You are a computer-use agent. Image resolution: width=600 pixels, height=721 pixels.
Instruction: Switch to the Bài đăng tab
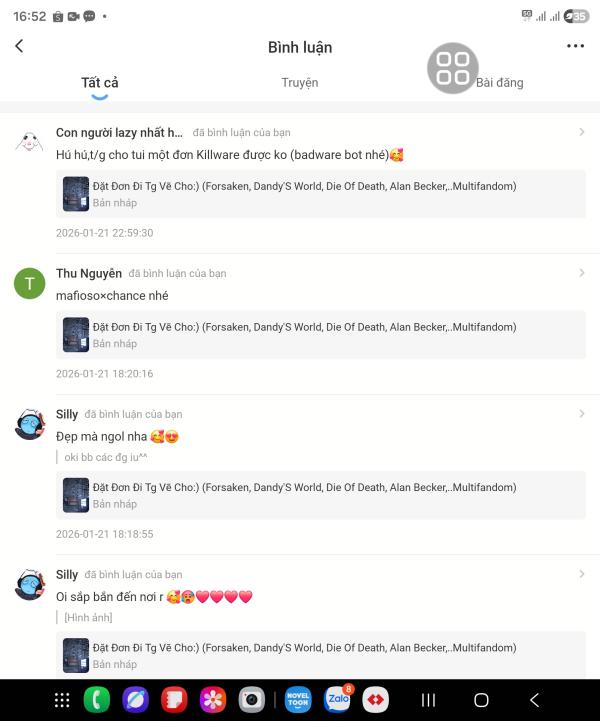(x=500, y=83)
